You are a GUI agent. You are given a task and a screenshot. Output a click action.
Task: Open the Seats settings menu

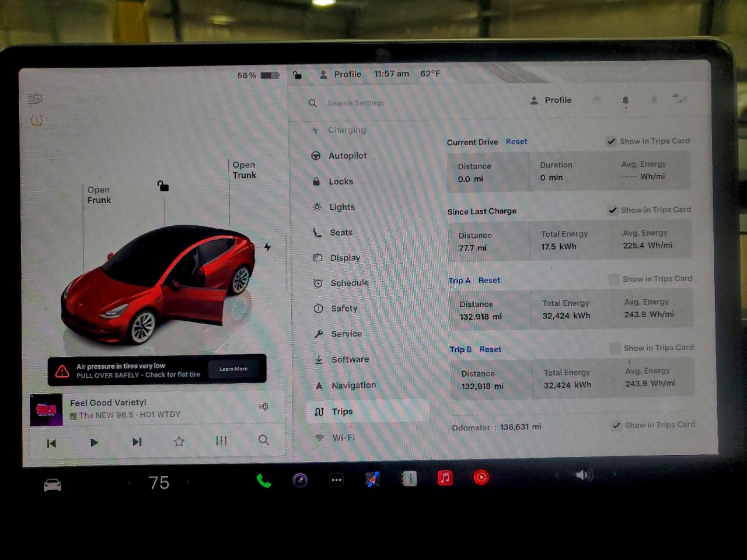[x=333, y=232]
